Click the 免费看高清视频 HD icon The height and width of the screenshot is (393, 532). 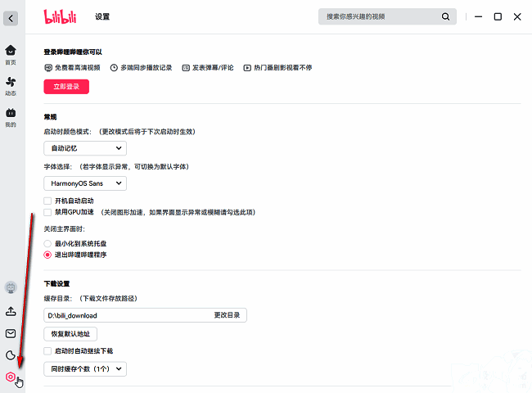coord(48,68)
